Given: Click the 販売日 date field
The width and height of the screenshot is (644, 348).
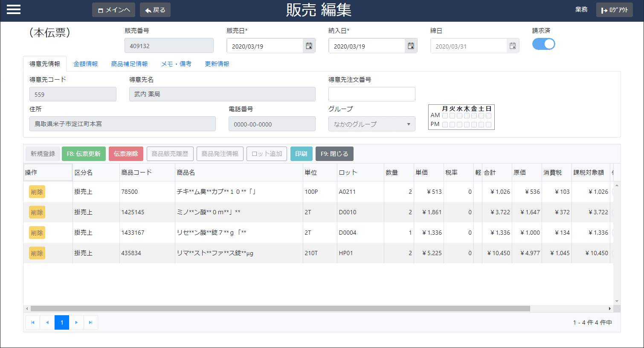Looking at the screenshot, I should (265, 46).
